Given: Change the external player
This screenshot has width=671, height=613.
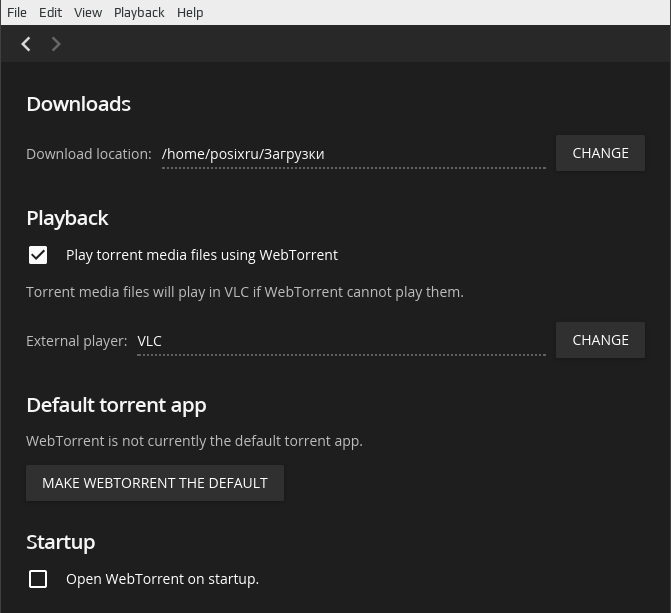Looking at the screenshot, I should [x=600, y=340].
